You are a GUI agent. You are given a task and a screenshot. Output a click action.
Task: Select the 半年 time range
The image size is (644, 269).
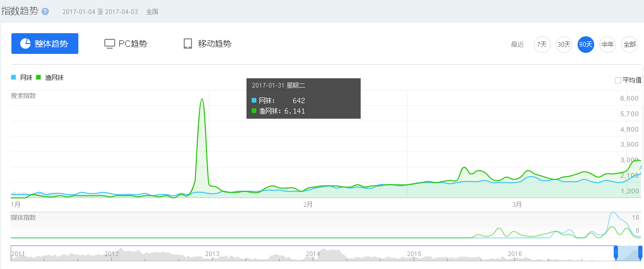(x=607, y=45)
